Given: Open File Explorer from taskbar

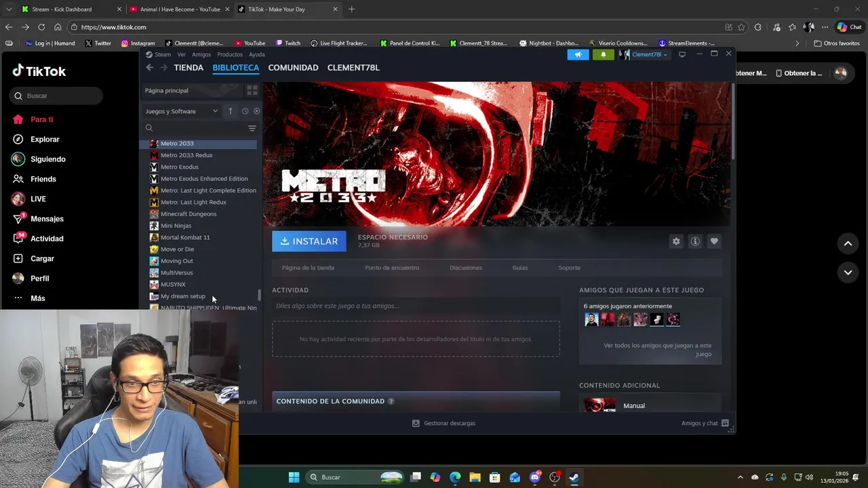Looking at the screenshot, I should click(475, 477).
